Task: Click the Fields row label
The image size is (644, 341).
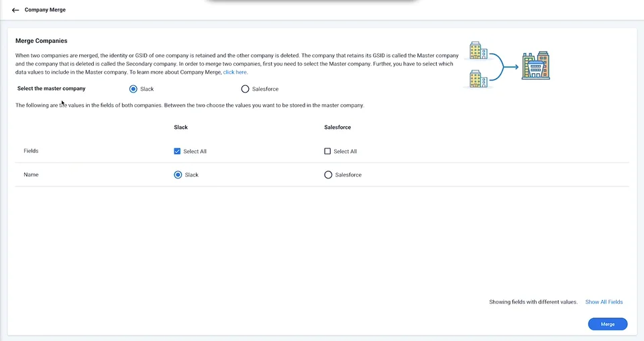Action: (x=31, y=151)
